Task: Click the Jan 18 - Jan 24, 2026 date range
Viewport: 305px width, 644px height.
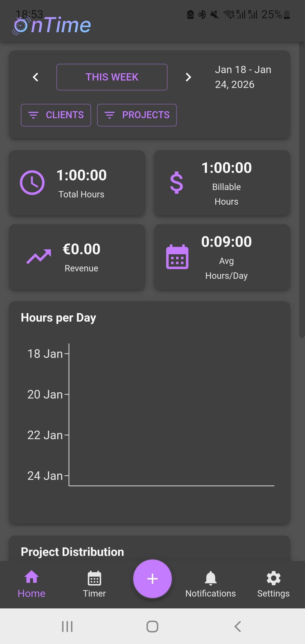Action: [x=243, y=77]
